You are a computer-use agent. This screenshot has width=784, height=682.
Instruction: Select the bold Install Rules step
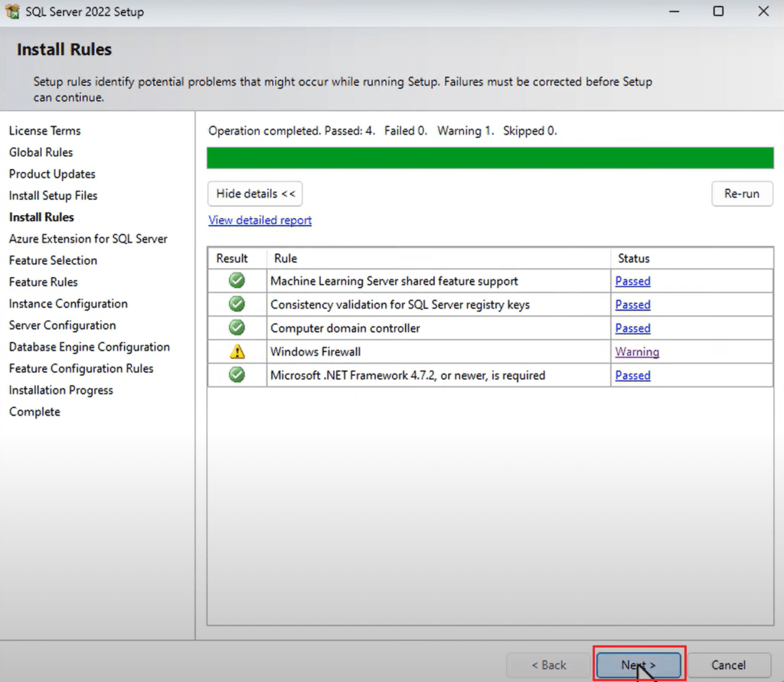click(x=41, y=217)
